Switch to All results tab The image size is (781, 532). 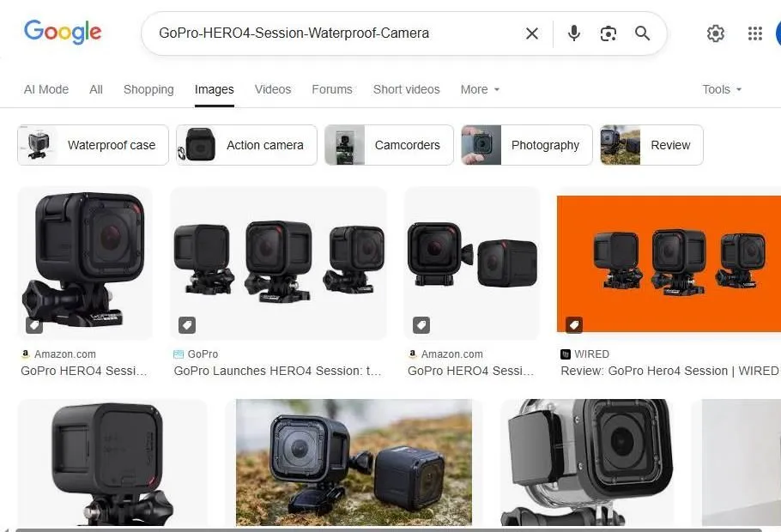[x=96, y=89]
